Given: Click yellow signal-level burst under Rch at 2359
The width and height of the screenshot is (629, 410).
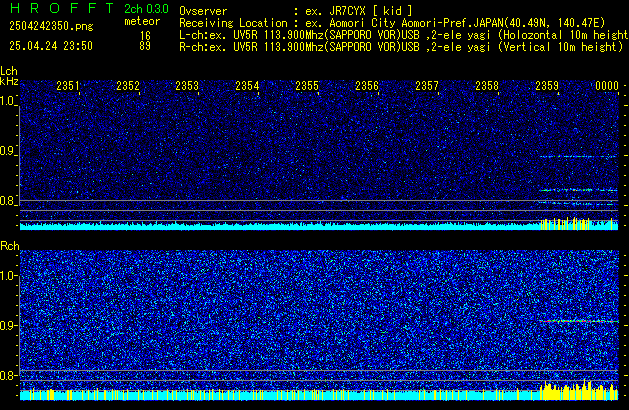Looking at the screenshot, I should tap(579, 390).
